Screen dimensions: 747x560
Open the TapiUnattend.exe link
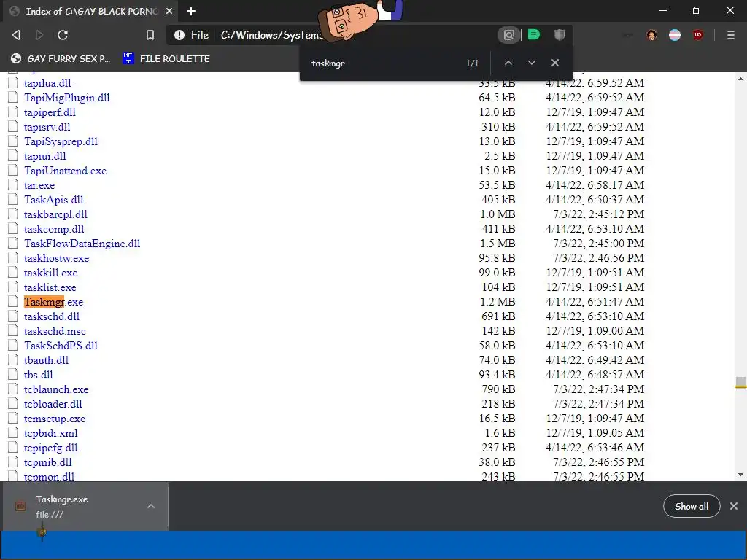(65, 171)
